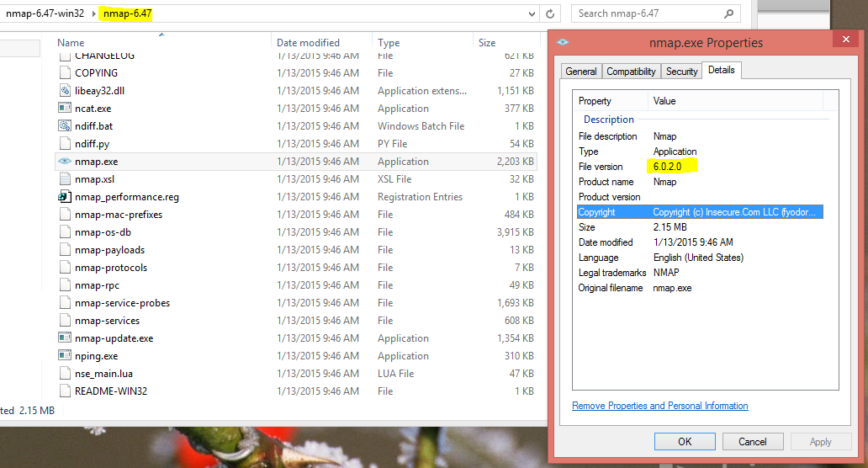Click the Type property row label
The height and width of the screenshot is (468, 868).
coord(589,152)
